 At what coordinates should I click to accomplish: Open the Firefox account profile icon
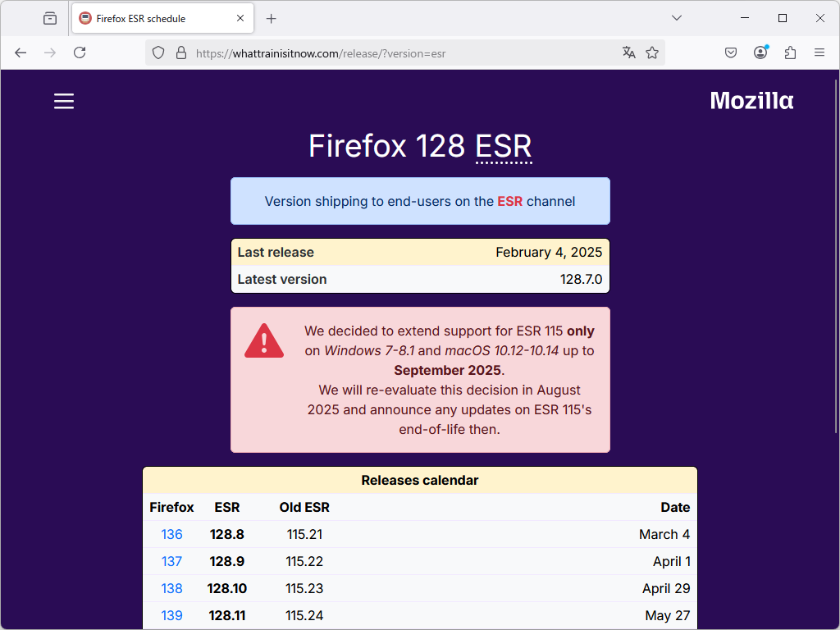760,52
